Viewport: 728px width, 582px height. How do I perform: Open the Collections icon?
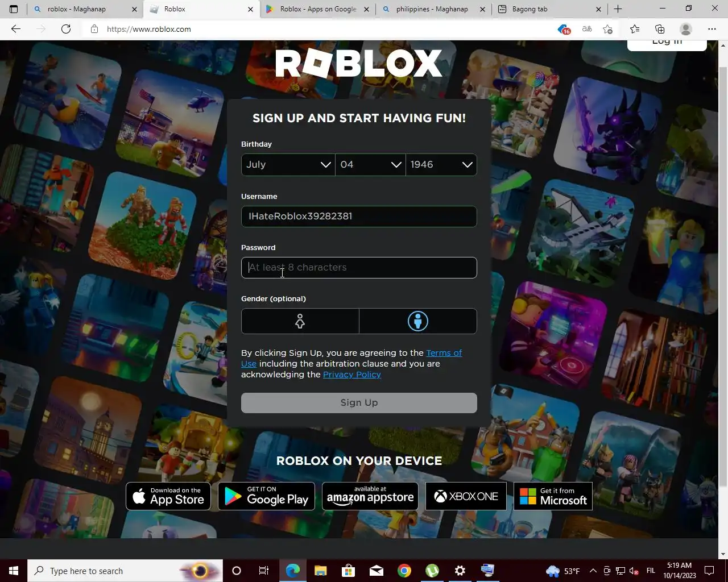(660, 29)
